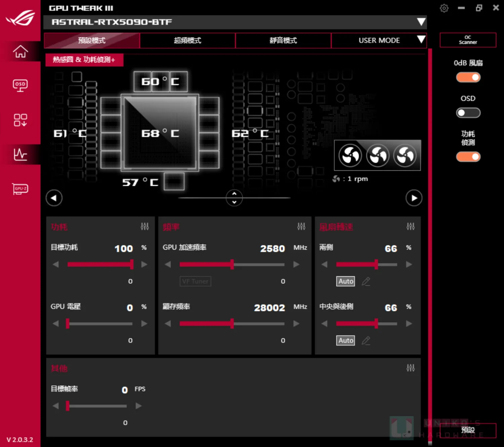The image size is (504, 447).
Task: Collapse the thermal map panel expander
Action: pyautogui.click(x=234, y=198)
